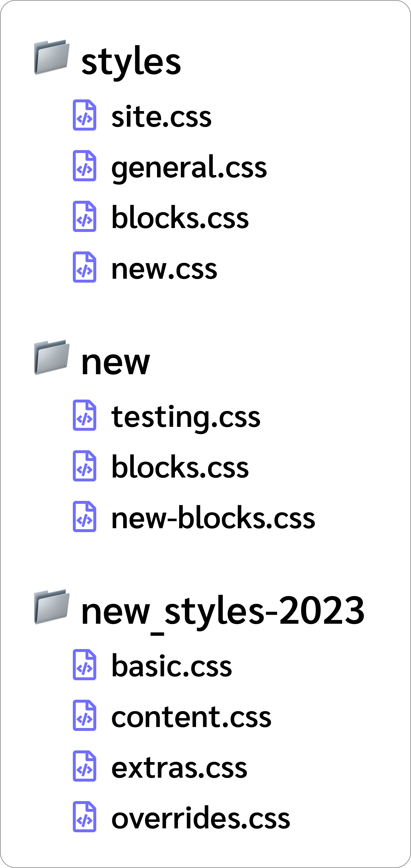Open blocks.css under the new folder
411x868 pixels.
coord(180,467)
